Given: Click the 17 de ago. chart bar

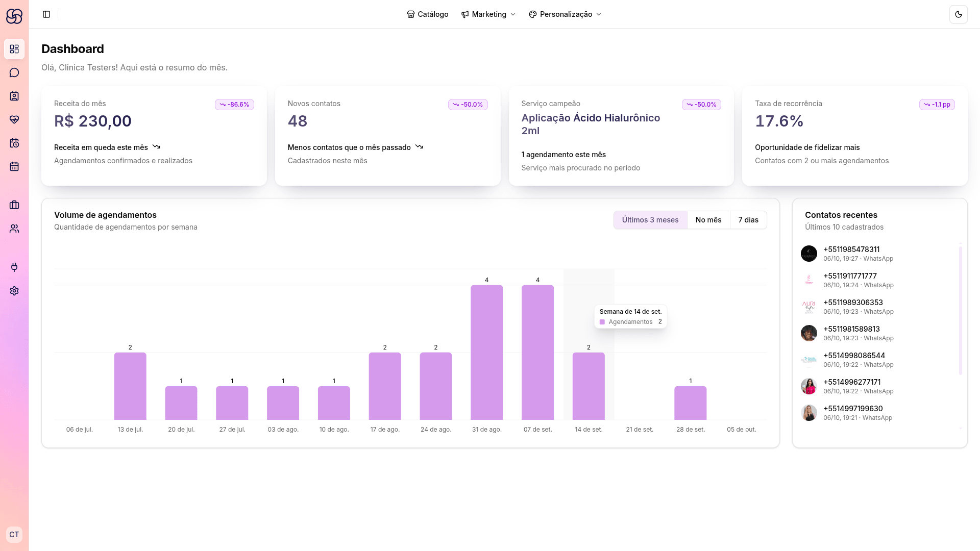Looking at the screenshot, I should [385, 386].
